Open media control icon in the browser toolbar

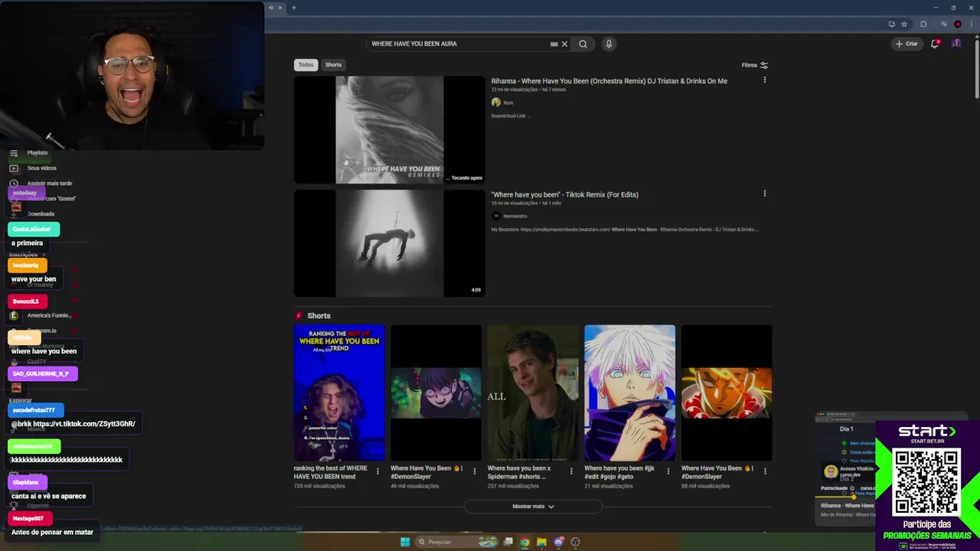[944, 24]
